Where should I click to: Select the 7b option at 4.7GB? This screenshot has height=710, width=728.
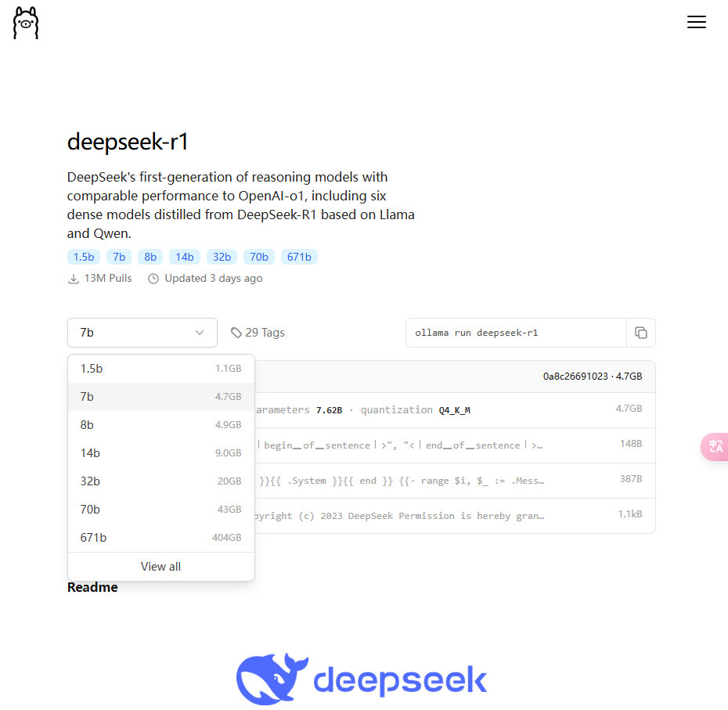coord(161,397)
